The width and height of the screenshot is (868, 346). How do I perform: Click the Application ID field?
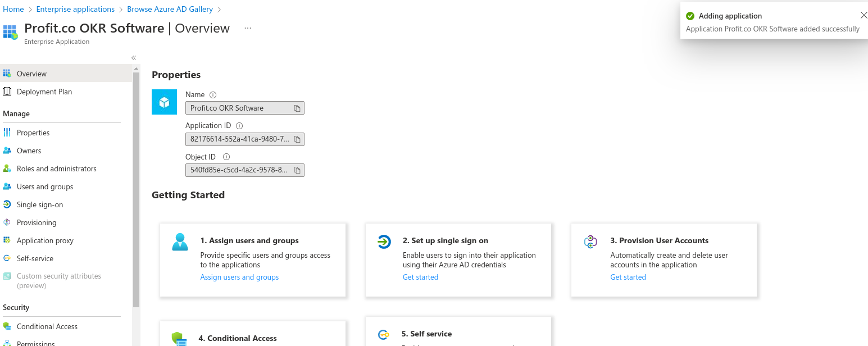245,139
